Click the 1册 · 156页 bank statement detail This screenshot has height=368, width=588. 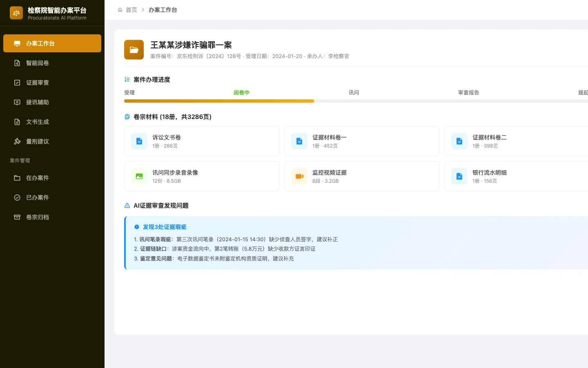coord(485,181)
